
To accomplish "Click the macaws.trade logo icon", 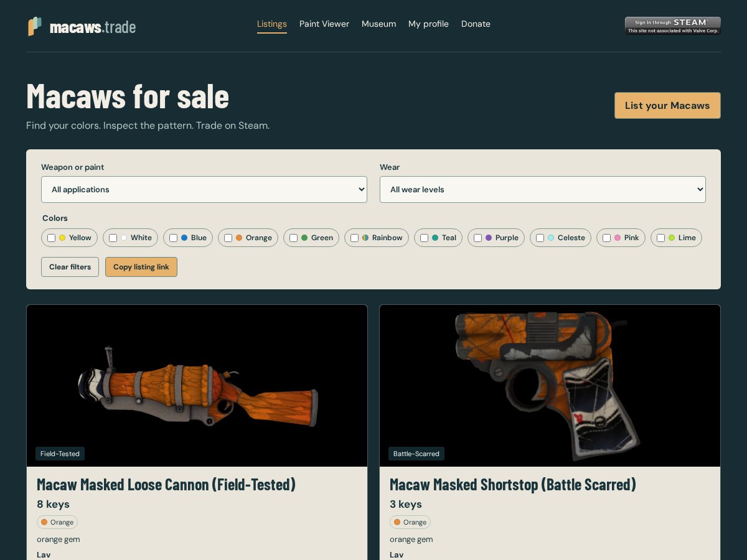I will [35, 26].
